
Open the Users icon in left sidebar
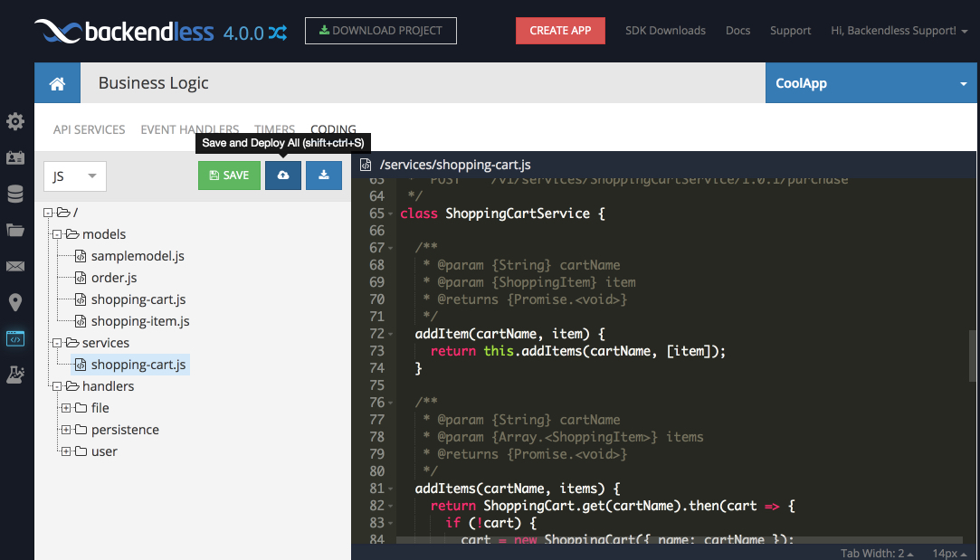[15, 157]
